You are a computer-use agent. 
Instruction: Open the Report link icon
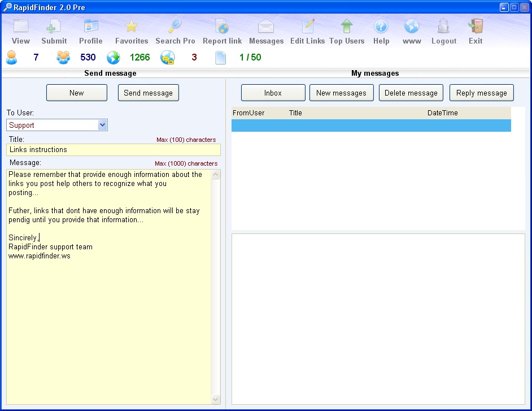click(x=223, y=26)
